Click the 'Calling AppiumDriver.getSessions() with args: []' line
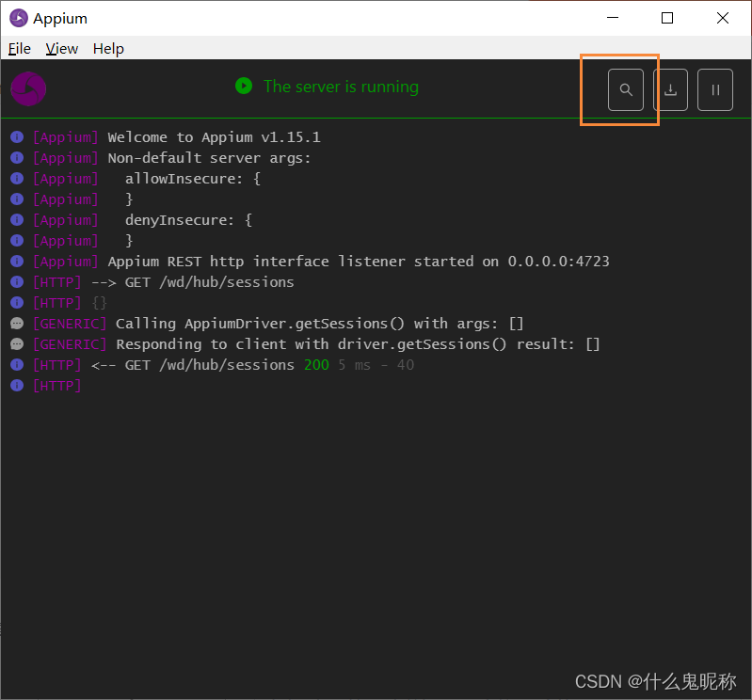The width and height of the screenshot is (752, 700). [x=319, y=324]
